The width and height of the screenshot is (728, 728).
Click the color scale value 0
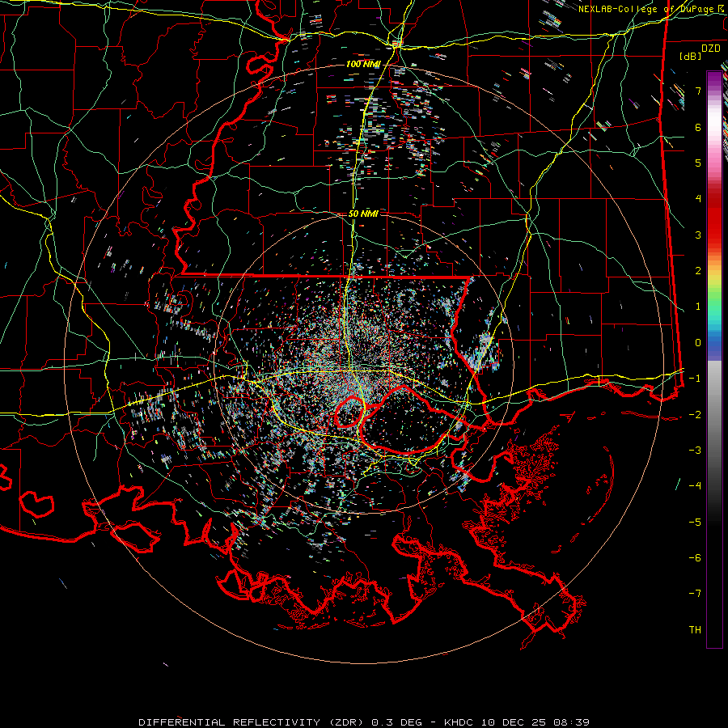tap(698, 343)
